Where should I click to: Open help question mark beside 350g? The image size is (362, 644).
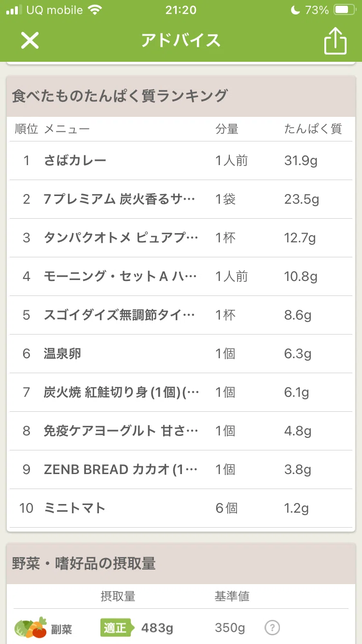(x=272, y=628)
